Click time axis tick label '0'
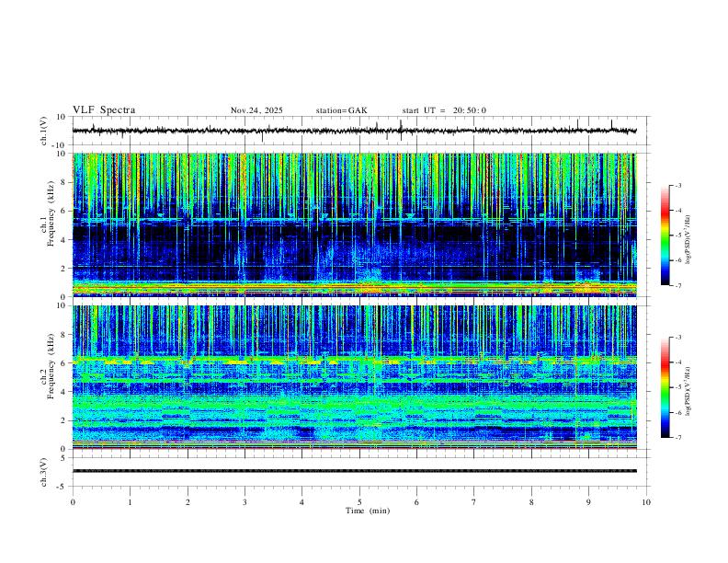Screen dimensions: 728x563 click(73, 502)
